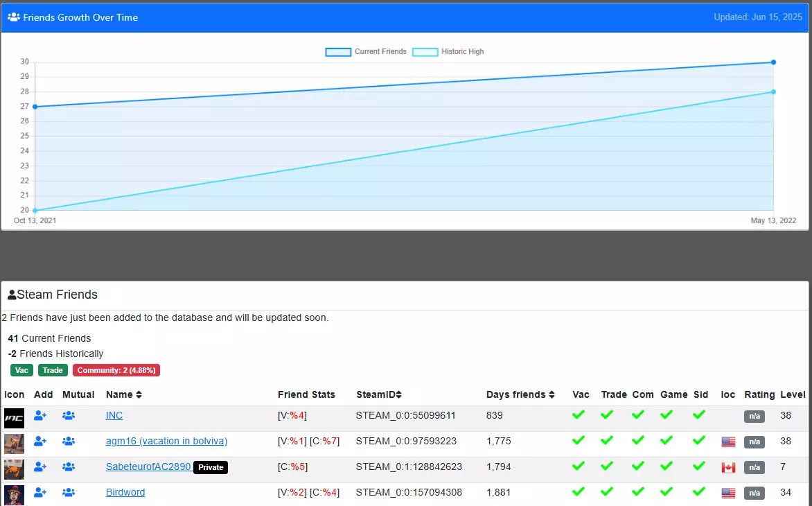Sort the table by Name
Screen dimensions: 812x506
coord(124,394)
